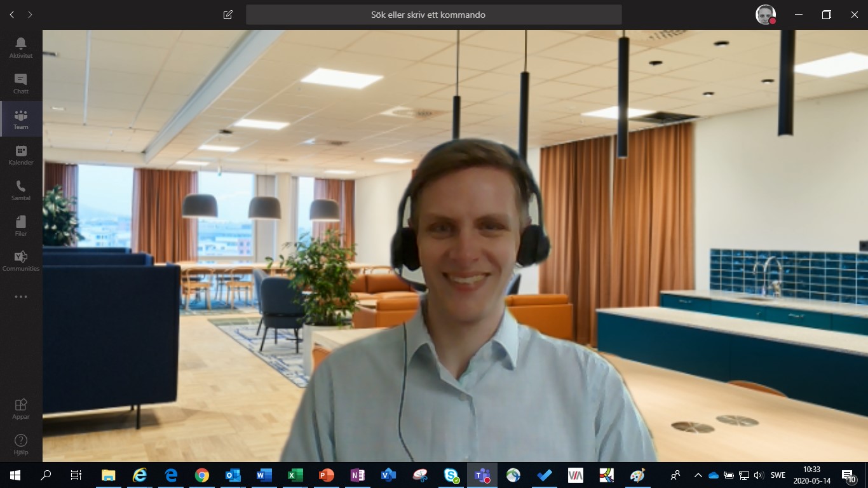Open the Aktivitet notifications icon
868x488 pixels.
tap(21, 48)
